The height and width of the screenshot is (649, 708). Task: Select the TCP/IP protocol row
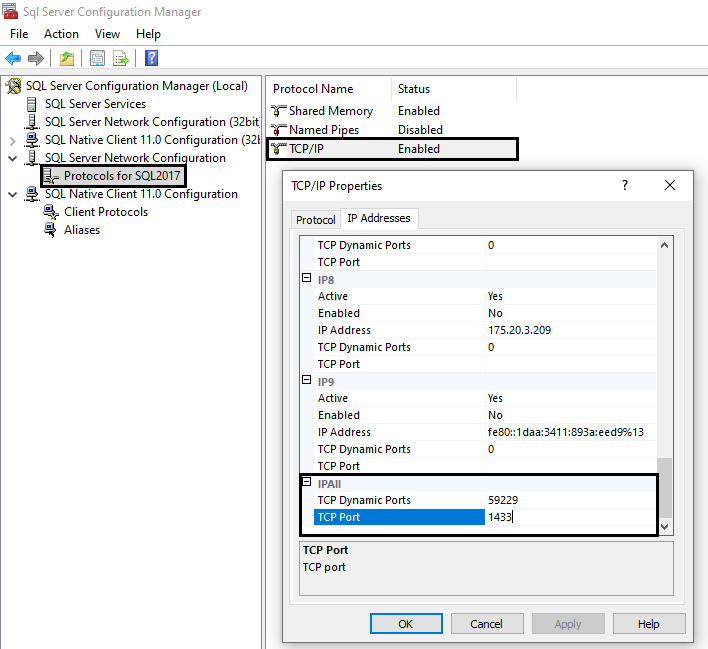pyautogui.click(x=393, y=149)
